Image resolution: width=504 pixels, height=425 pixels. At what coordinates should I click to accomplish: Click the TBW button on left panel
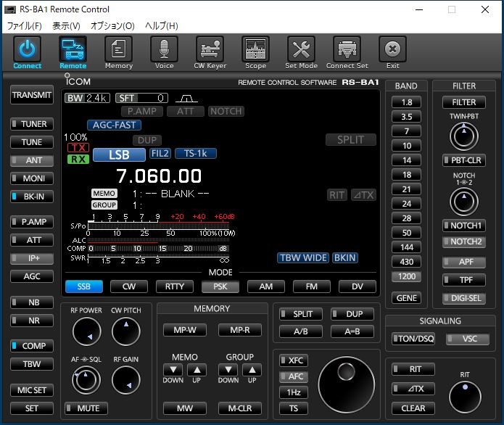(32, 364)
